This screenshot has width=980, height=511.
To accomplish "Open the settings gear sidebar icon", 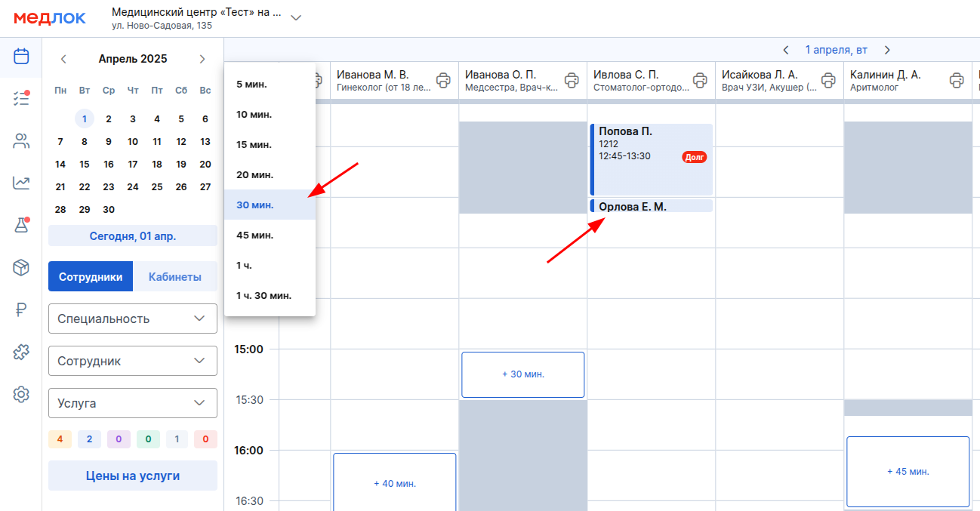I will point(21,394).
